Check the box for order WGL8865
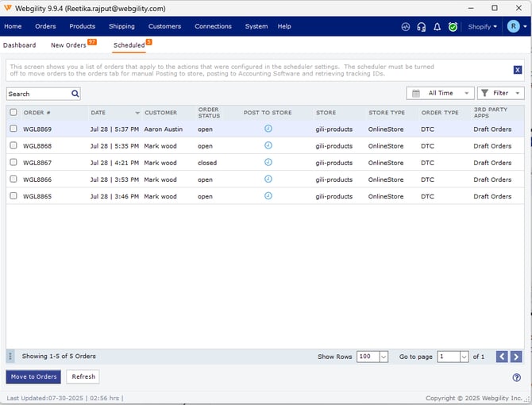 pos(13,196)
